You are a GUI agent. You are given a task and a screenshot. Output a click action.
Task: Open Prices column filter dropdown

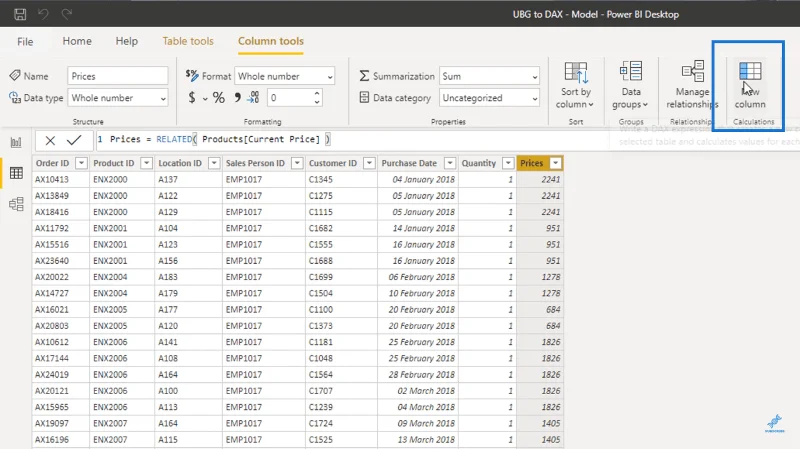556,163
